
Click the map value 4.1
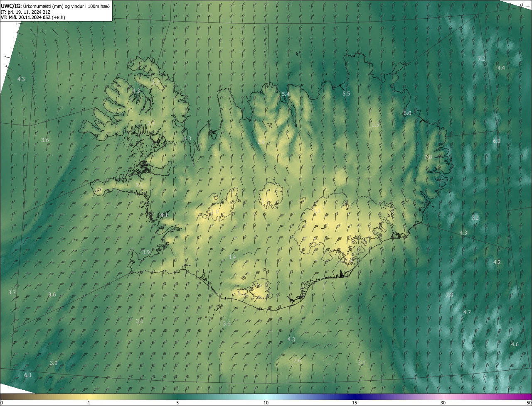tap(164, 215)
